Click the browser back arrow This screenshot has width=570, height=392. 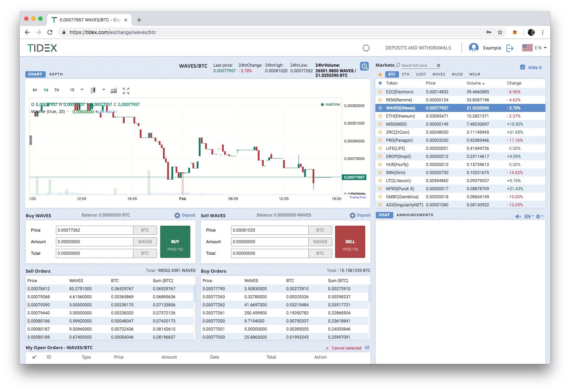[x=27, y=32]
